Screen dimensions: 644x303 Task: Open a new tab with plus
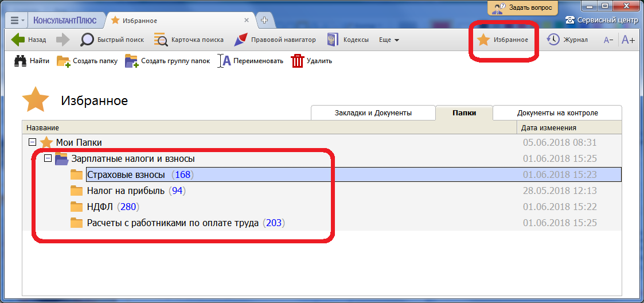click(264, 20)
